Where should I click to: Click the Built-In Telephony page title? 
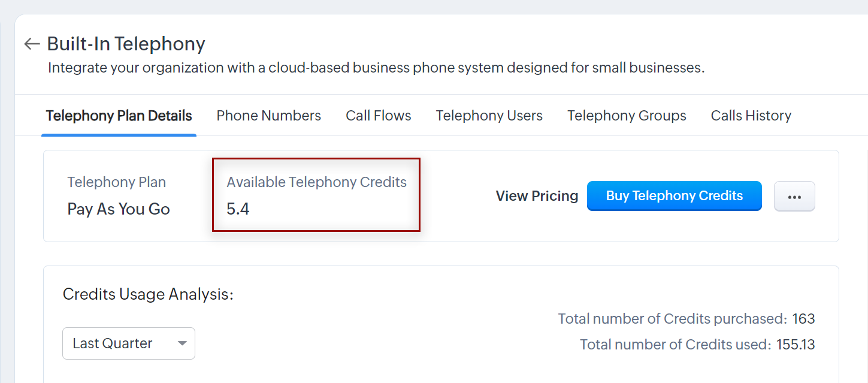(126, 44)
